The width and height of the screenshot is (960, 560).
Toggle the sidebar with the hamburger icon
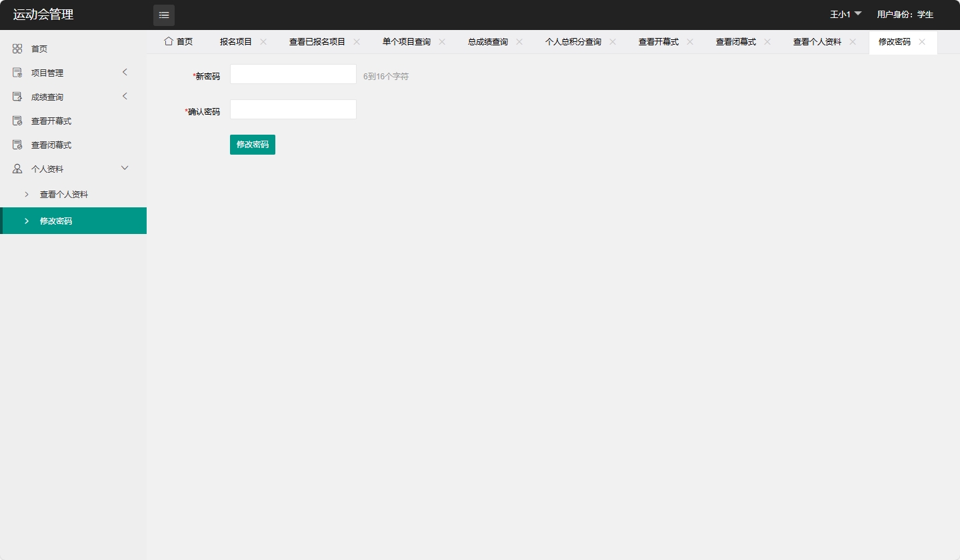[164, 15]
